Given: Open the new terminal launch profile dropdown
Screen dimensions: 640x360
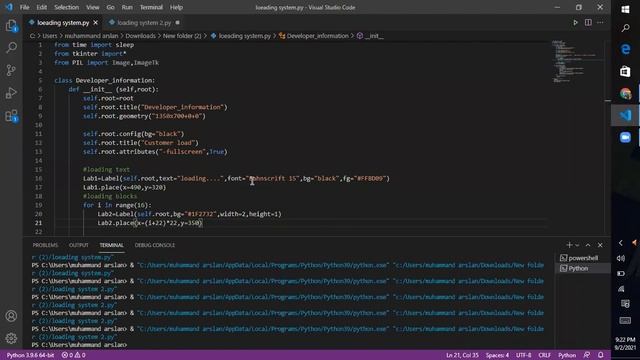Looking at the screenshot, I should coord(577,245).
